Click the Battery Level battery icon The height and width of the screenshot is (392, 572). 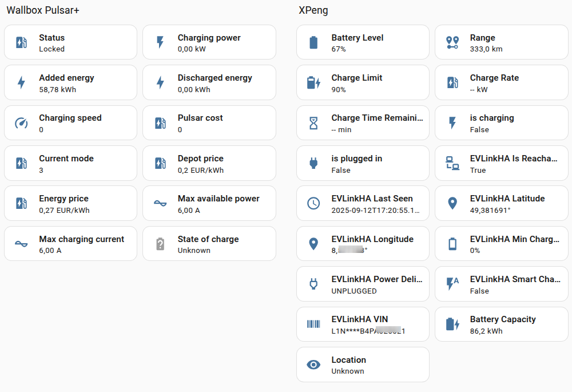point(313,42)
